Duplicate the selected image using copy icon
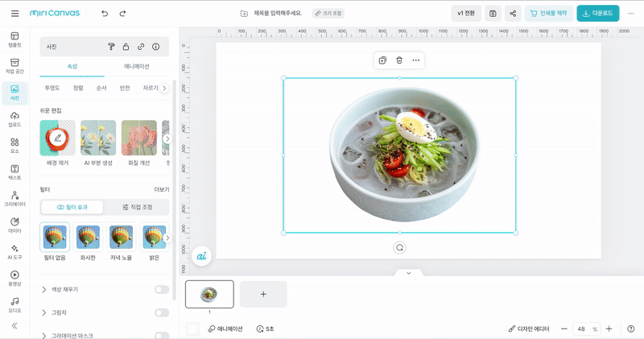The height and width of the screenshot is (339, 644). (383, 60)
